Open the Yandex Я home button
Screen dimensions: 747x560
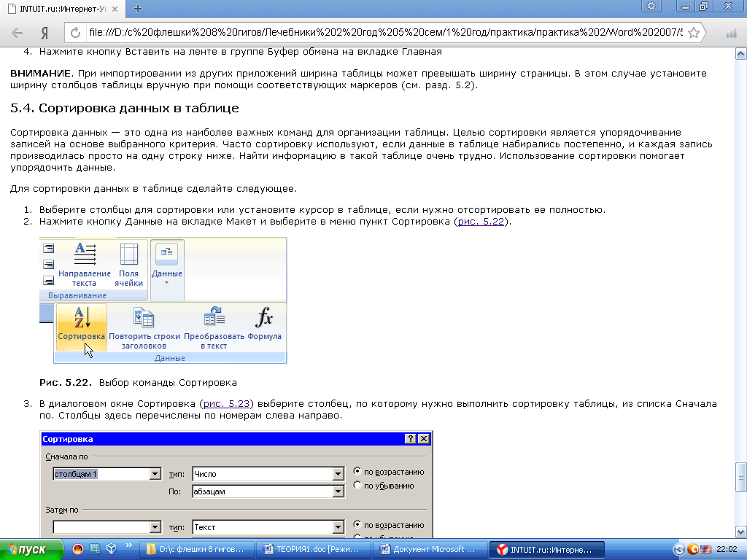point(44,33)
